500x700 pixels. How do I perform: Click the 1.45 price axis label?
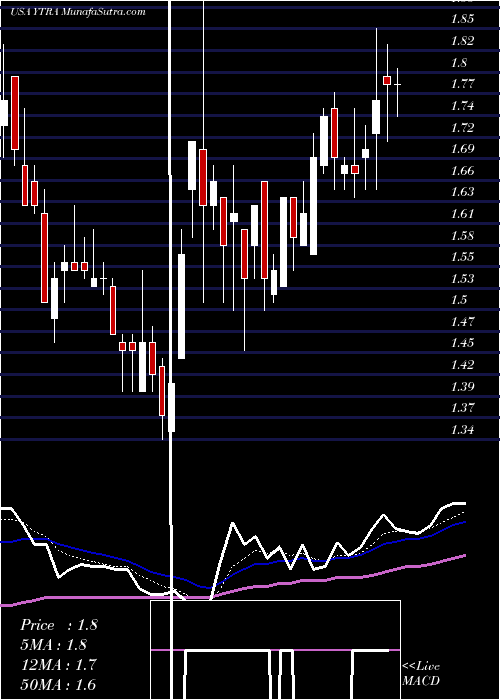(x=462, y=343)
